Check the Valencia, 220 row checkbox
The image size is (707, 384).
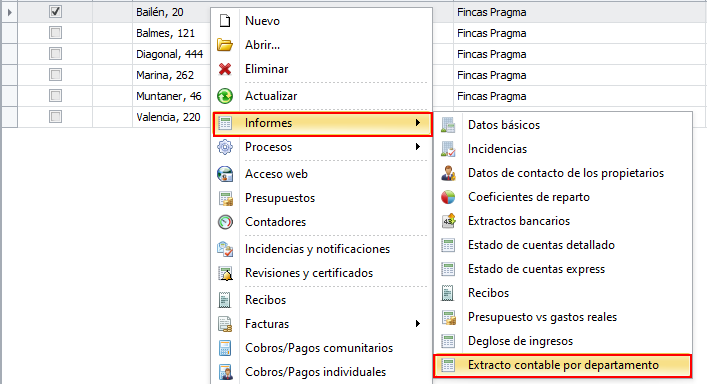click(55, 117)
